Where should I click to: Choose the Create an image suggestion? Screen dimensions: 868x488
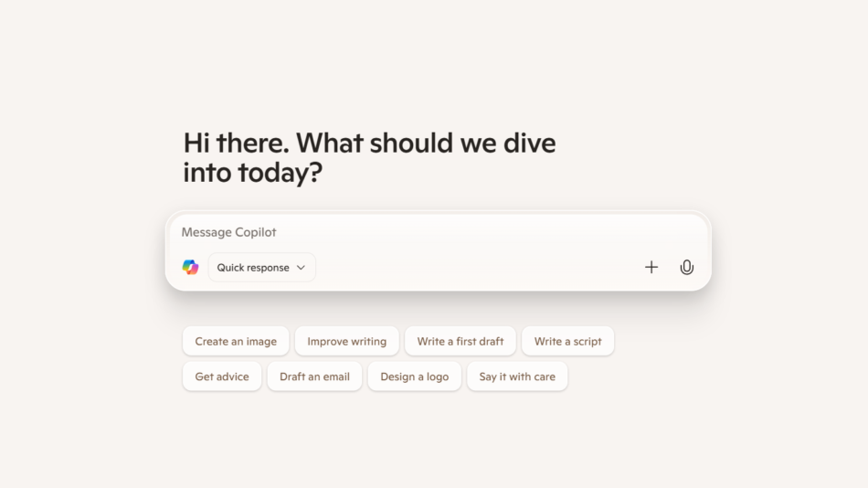pyautogui.click(x=236, y=341)
